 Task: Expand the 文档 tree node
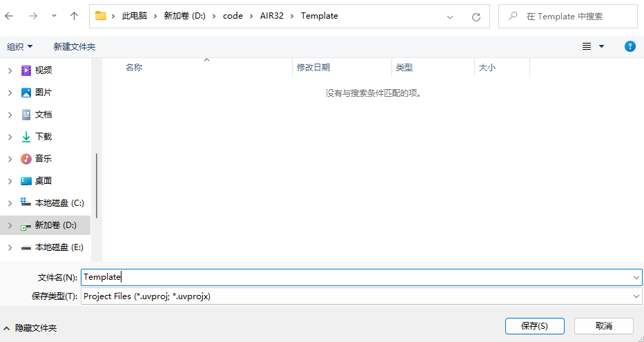coord(10,115)
